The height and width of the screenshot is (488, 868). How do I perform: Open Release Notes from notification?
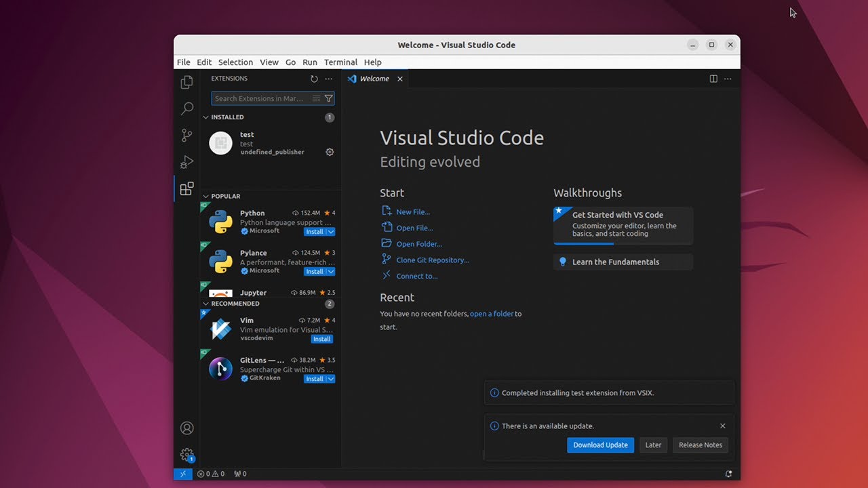tap(701, 445)
